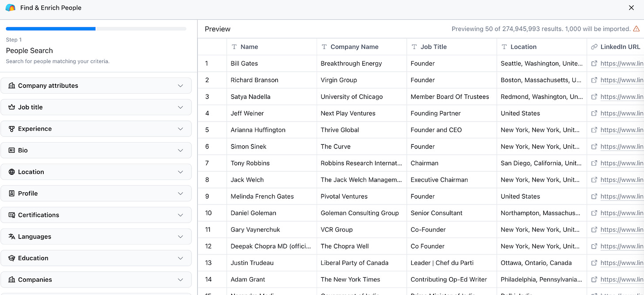Click the "Liberal Party of Canada" cell
The height and width of the screenshot is (295, 644).
click(x=362, y=263)
